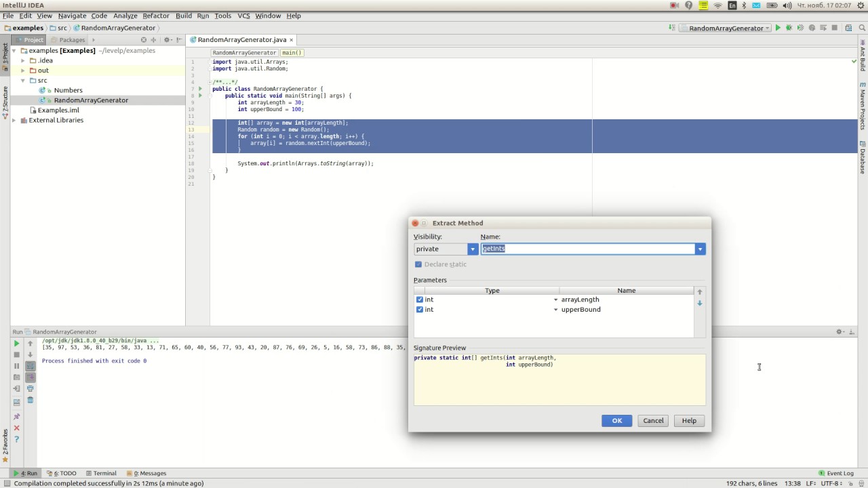Select the Numbers class in project tree

point(68,90)
